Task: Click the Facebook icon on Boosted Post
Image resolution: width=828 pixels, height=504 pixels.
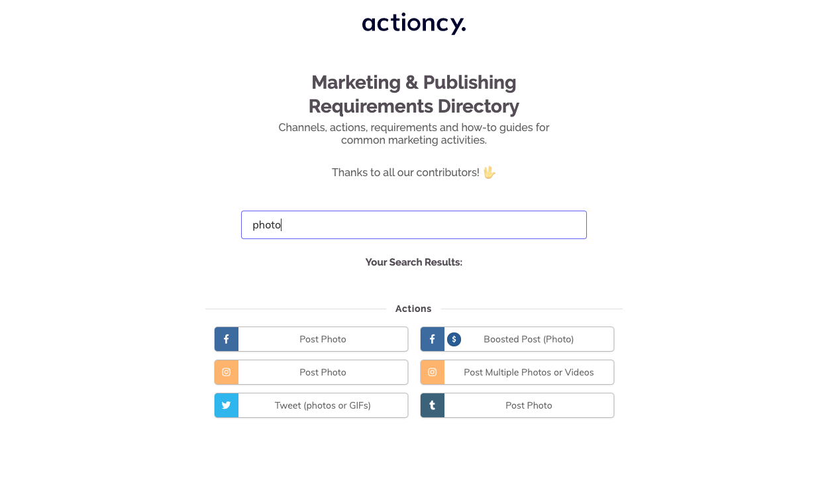Action: [432, 339]
